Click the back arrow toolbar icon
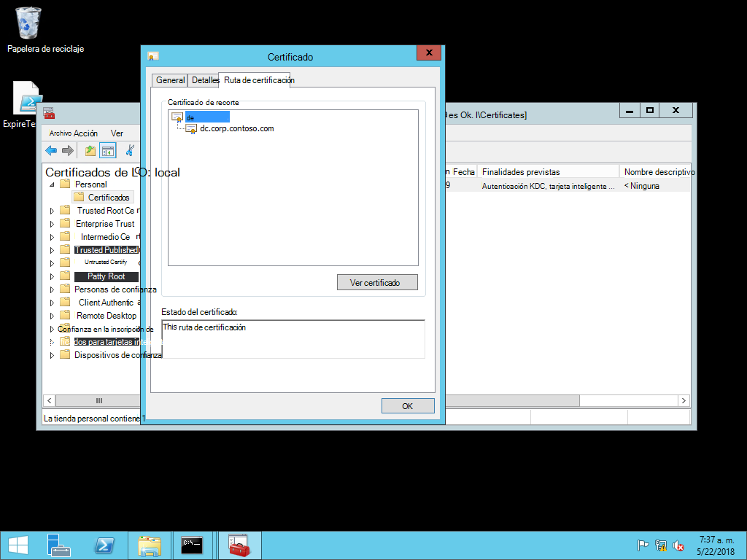 point(51,150)
